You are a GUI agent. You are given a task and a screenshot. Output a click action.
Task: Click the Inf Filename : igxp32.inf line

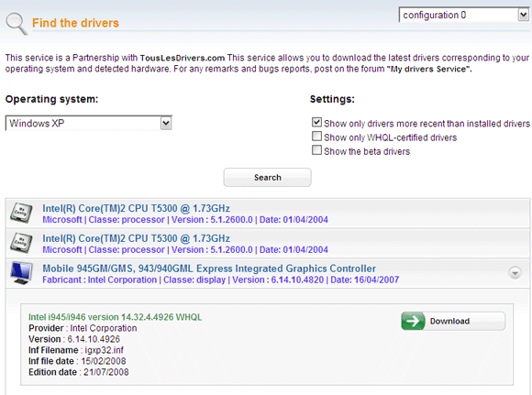point(76,350)
